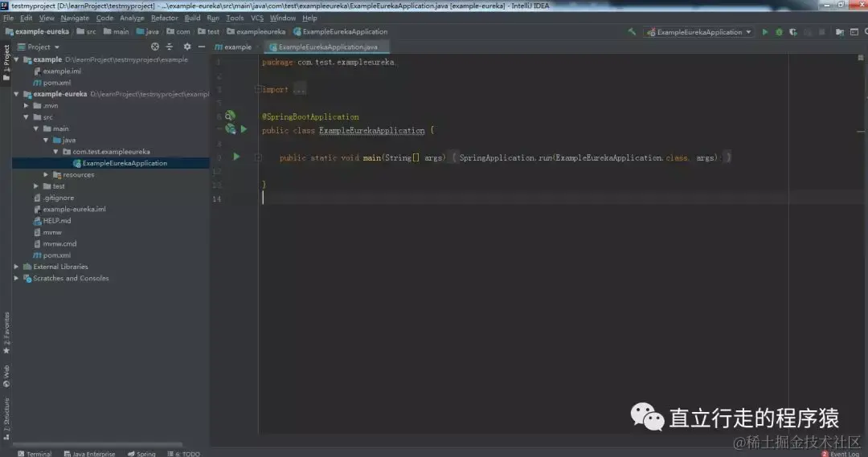Start debugging with the green bug icon
This screenshot has height=457, width=868.
(x=779, y=32)
